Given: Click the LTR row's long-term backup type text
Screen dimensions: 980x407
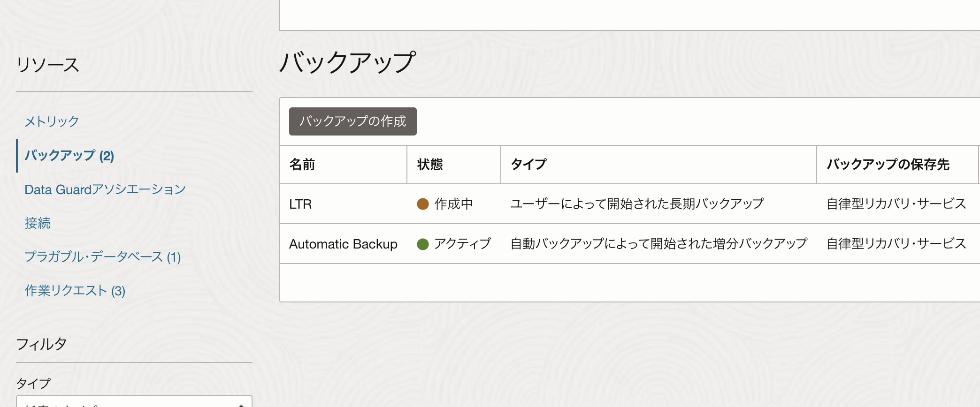Looking at the screenshot, I should point(637,204).
